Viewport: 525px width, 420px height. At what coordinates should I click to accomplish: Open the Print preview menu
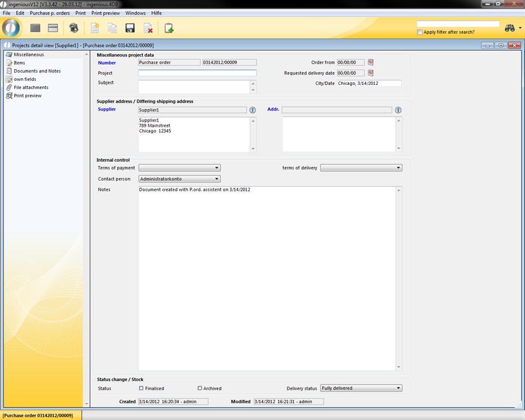click(x=106, y=13)
